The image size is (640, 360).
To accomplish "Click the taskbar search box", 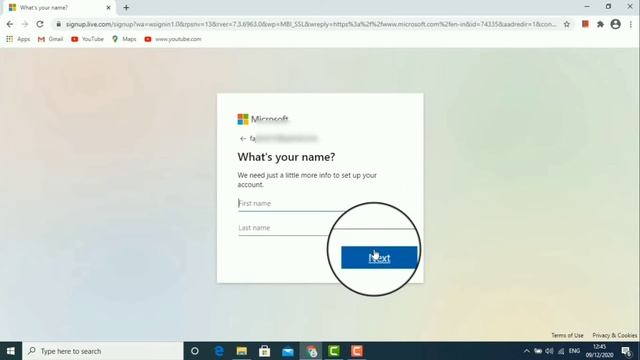I will point(103,351).
